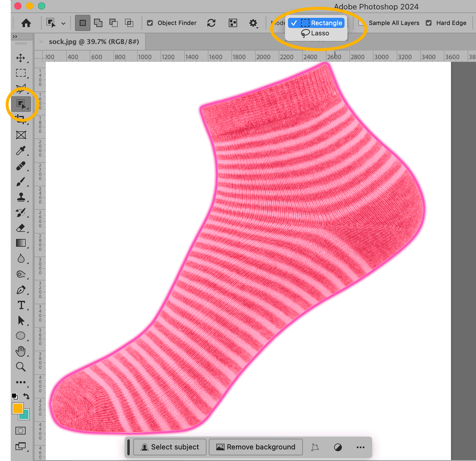476x461 pixels.
Task: Open the Object Finder settings gear dropdown
Action: [x=253, y=23]
